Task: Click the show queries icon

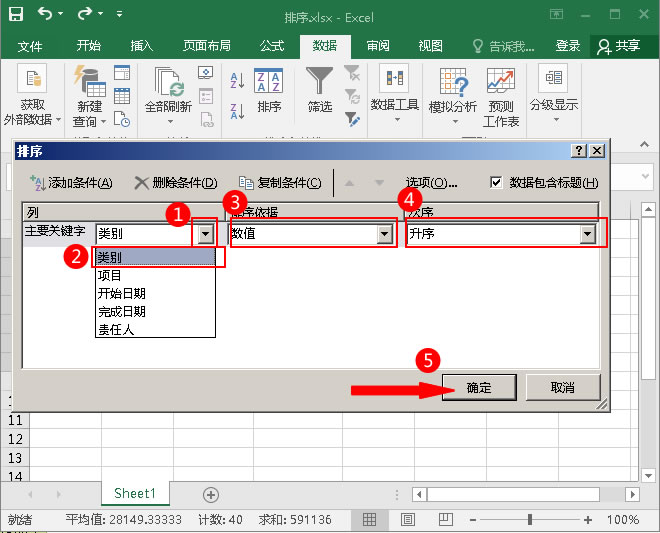Action: (122, 73)
